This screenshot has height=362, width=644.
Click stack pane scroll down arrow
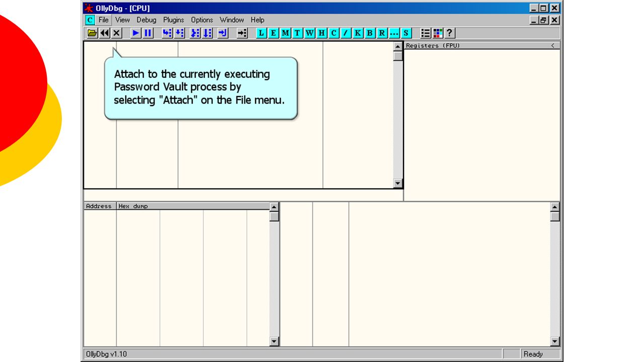(x=555, y=341)
